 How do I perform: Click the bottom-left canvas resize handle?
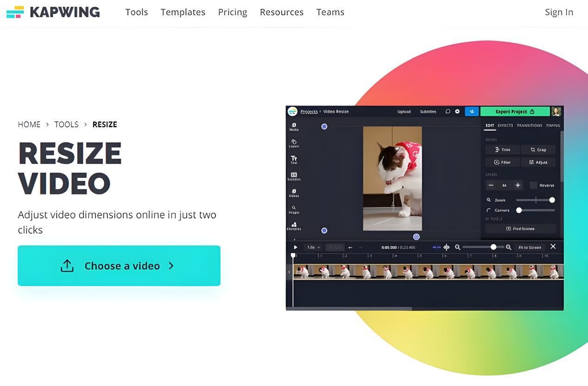tap(324, 230)
